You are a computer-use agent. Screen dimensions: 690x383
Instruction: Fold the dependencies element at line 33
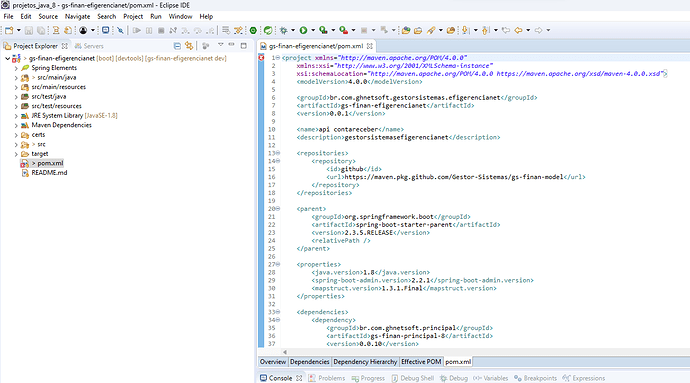pyautogui.click(x=278, y=312)
